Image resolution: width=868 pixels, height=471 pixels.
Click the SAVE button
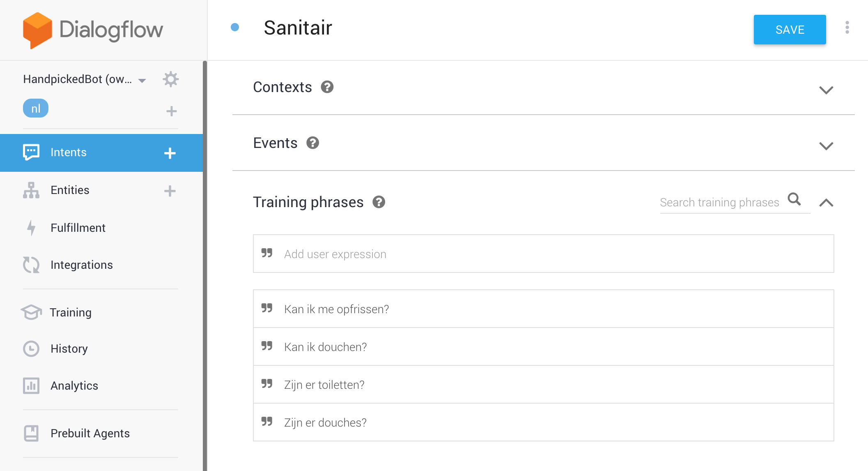(x=789, y=30)
